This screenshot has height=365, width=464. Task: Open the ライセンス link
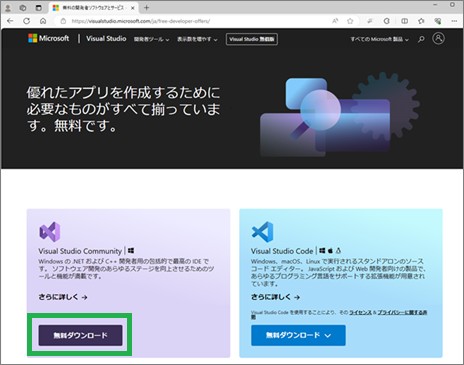pos(360,312)
